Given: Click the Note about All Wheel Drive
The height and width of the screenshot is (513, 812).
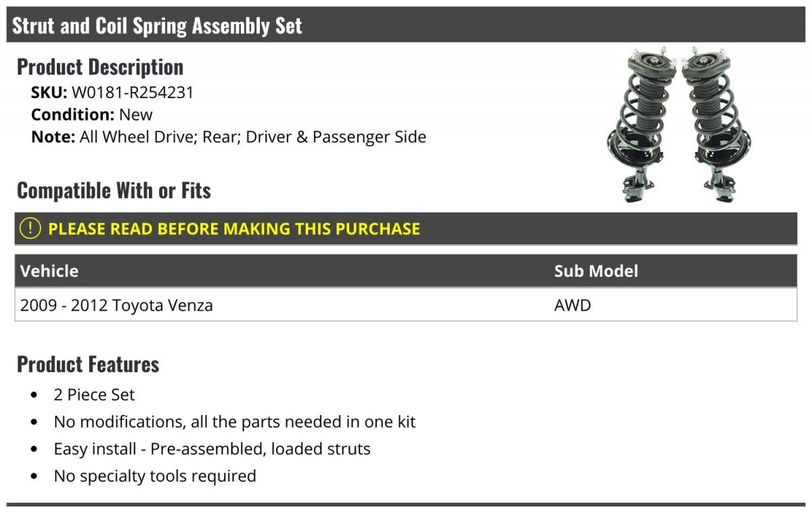Looking at the screenshot, I should tap(229, 137).
